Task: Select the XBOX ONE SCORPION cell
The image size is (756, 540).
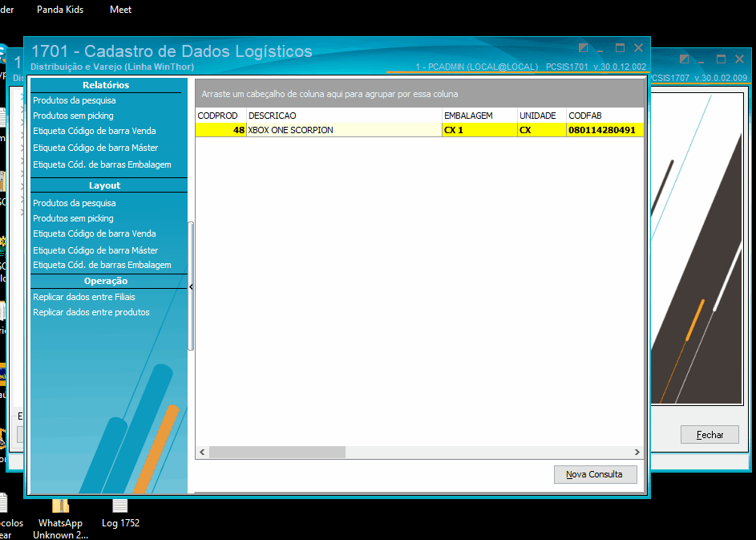Action: [x=344, y=130]
